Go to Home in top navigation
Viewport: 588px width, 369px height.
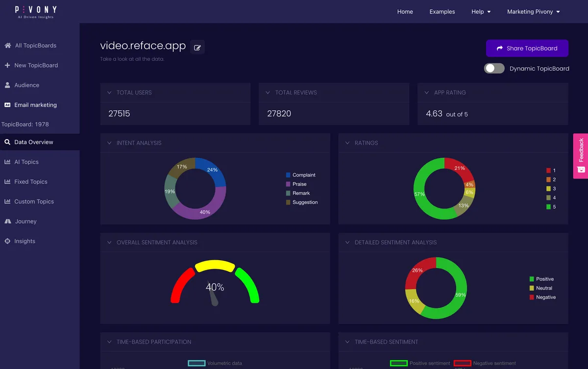[405, 12]
